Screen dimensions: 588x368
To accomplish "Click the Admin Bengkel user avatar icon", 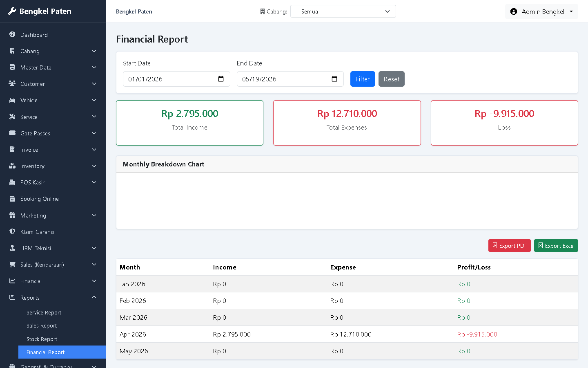I will pyautogui.click(x=514, y=11).
